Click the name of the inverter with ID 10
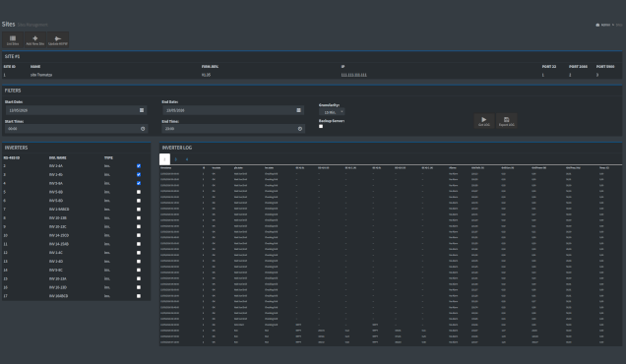The width and height of the screenshot is (626, 364). [59, 235]
